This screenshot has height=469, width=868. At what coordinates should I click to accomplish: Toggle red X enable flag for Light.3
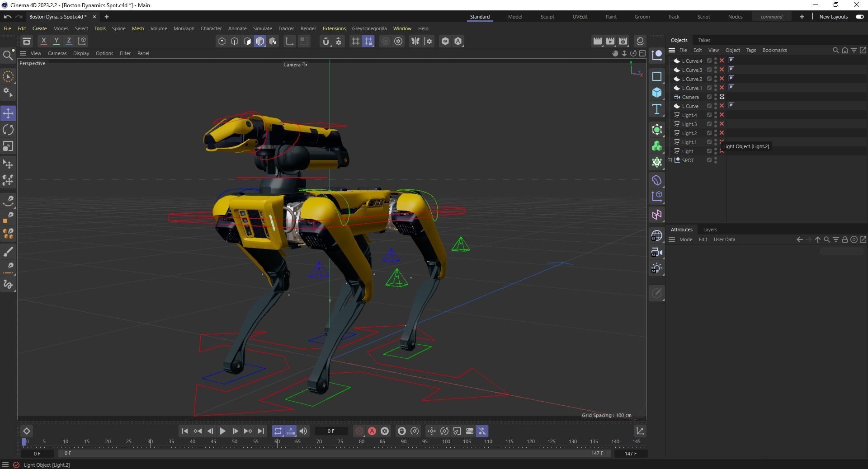click(722, 124)
